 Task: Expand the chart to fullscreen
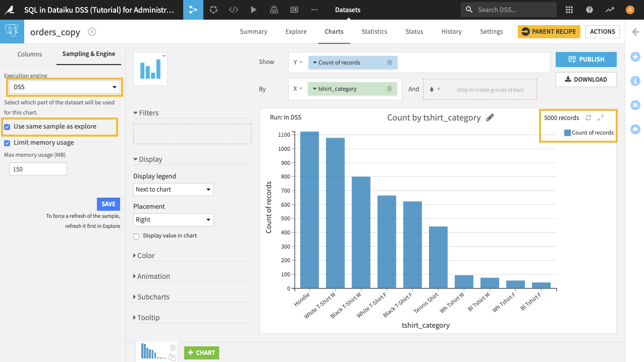601,117
